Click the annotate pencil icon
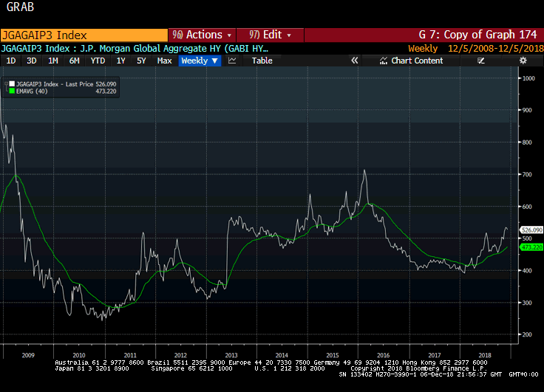Viewport: 544px width, 392px height. 481,61
